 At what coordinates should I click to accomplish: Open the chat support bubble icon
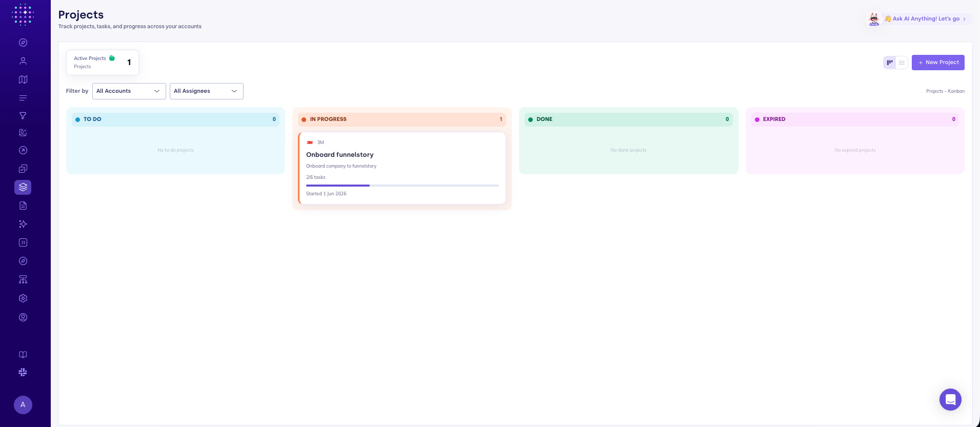pos(950,399)
